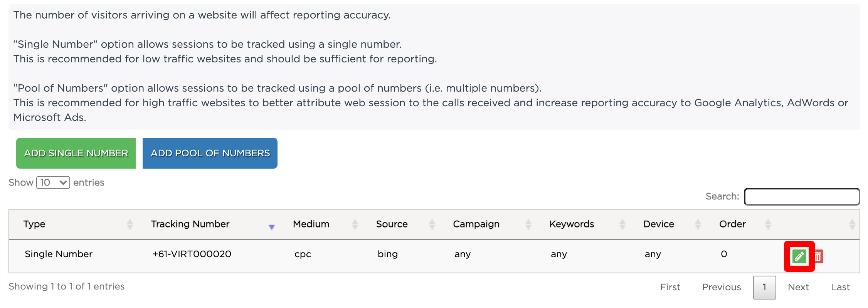Sort table by Source column
The image size is (868, 308).
432,224
